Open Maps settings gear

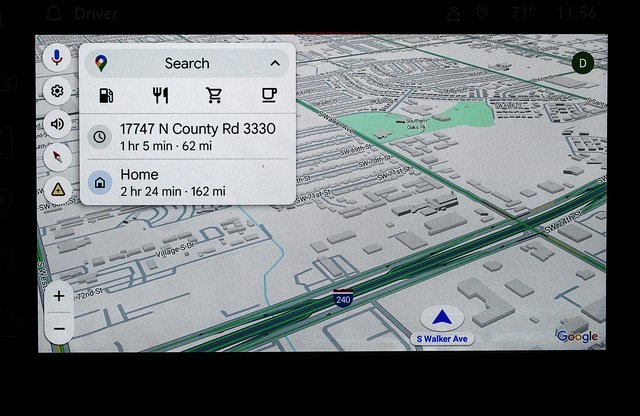[58, 92]
